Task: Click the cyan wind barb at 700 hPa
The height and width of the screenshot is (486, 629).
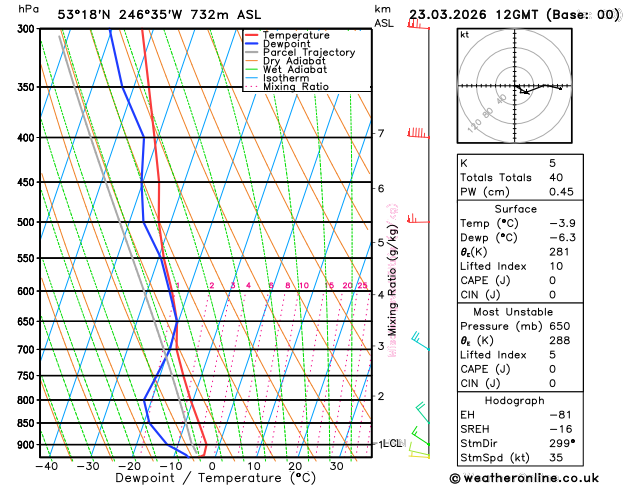Action: (x=420, y=341)
